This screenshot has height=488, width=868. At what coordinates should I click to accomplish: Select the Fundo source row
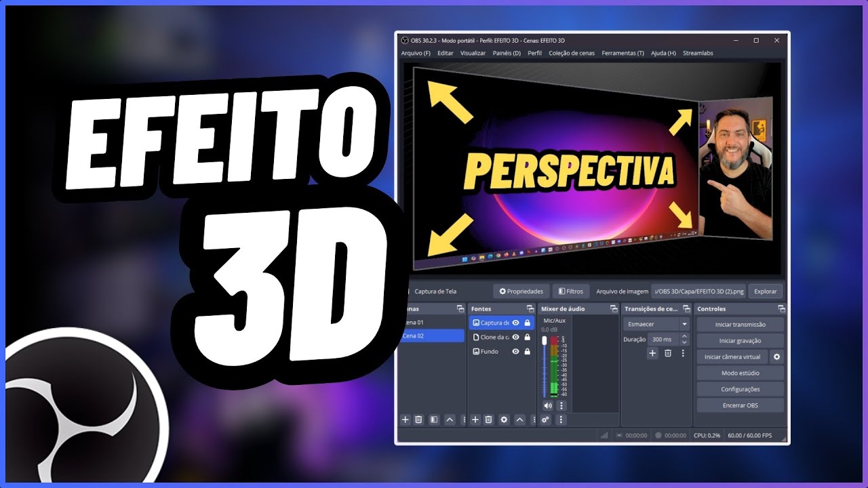502,352
